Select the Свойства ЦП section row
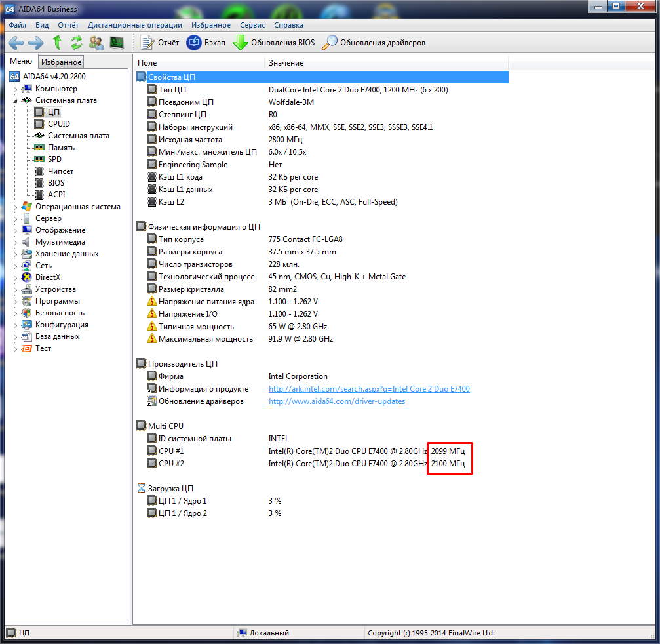 [322, 77]
